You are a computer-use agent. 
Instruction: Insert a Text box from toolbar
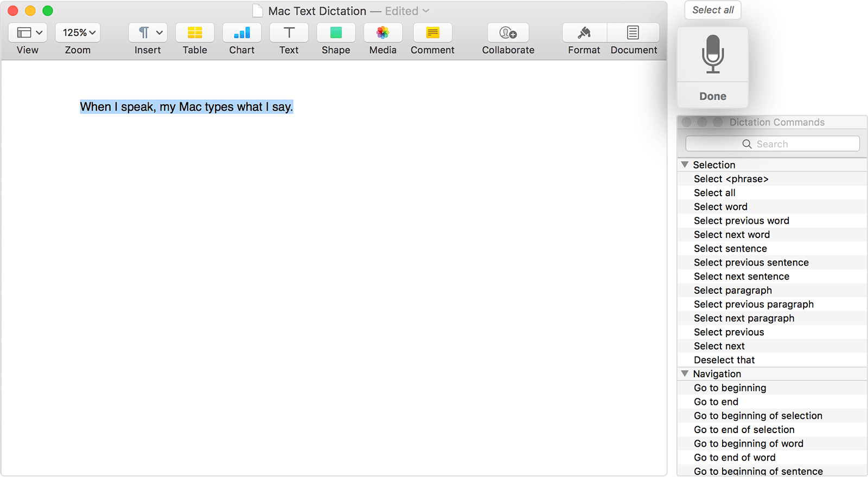289,33
